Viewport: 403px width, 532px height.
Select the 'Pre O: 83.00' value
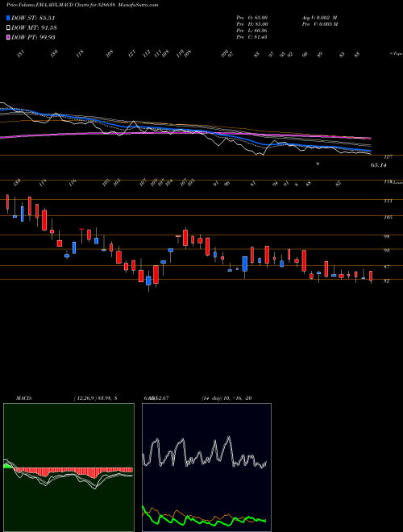pyautogui.click(x=252, y=18)
